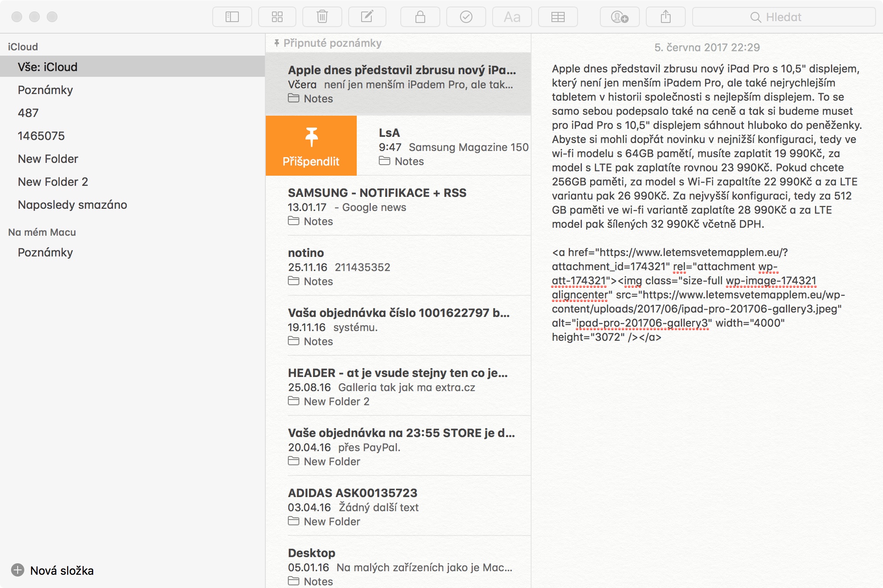Click the Hledat search field
The height and width of the screenshot is (588, 883).
[x=784, y=17]
